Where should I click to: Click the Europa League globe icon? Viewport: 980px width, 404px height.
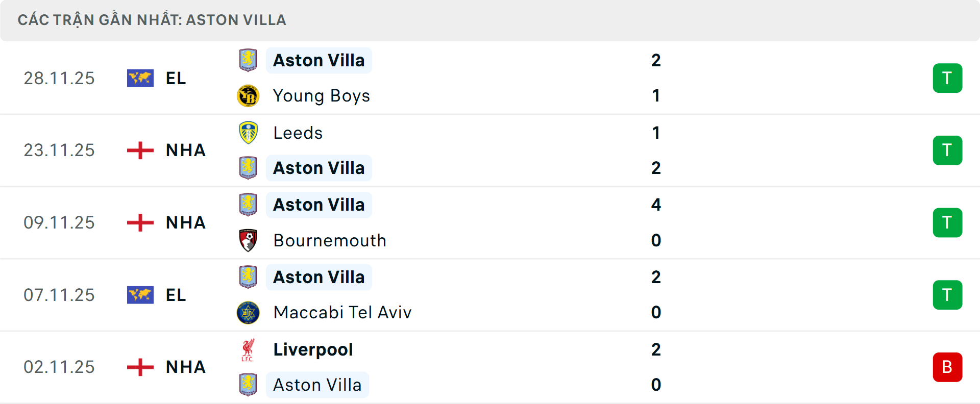click(x=140, y=78)
